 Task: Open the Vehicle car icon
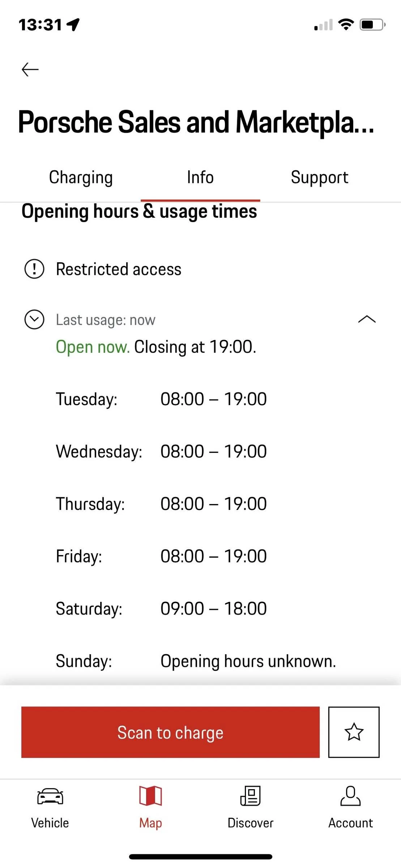tap(50, 796)
